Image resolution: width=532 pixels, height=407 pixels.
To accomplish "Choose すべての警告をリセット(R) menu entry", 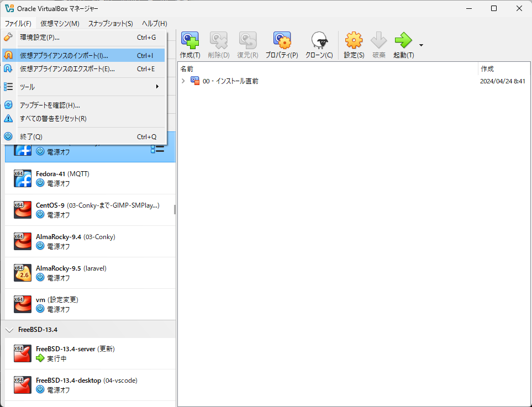I will coord(83,118).
